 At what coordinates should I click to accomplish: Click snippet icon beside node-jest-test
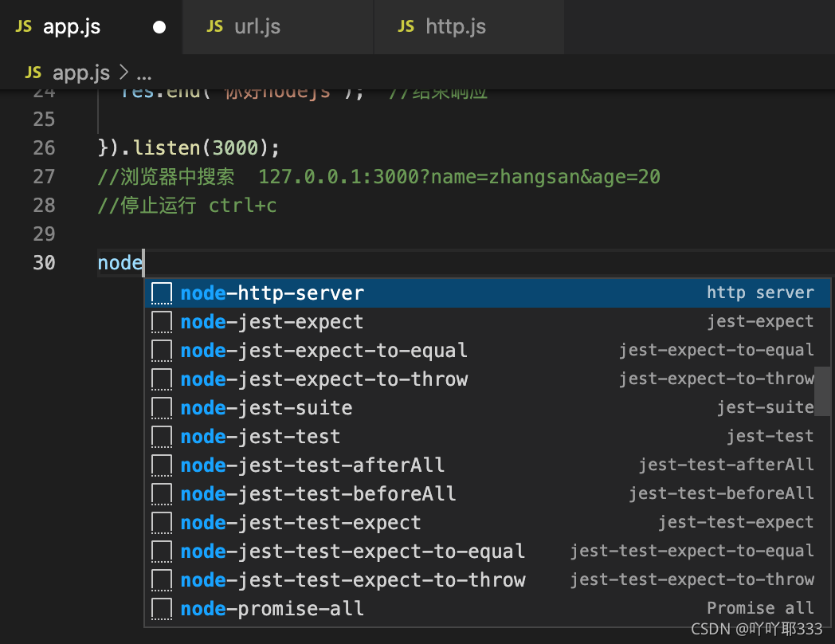click(x=162, y=438)
